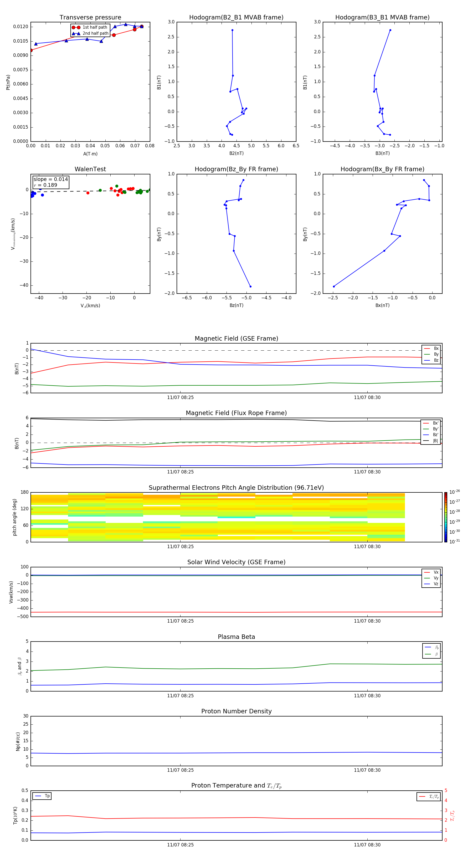Click the "VA(km/s)" x-axis label
Image resolution: width=473 pixels, height=868 pixels.
coord(90,306)
